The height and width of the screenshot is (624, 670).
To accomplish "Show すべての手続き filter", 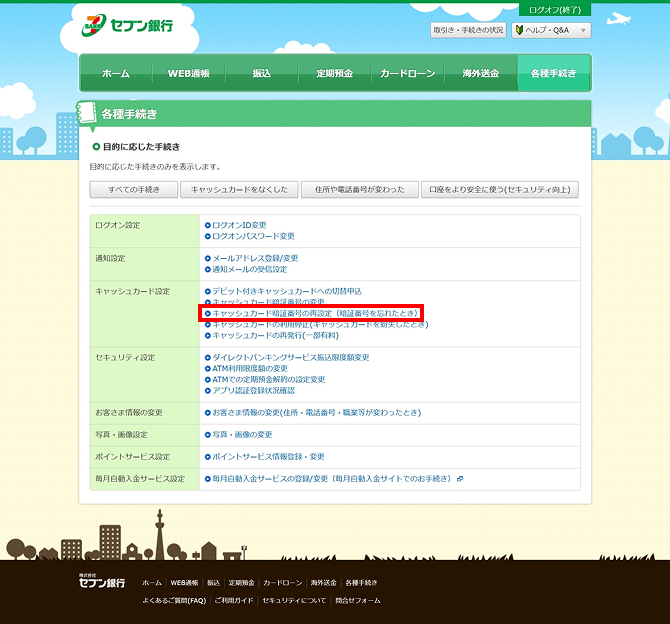I will (x=132, y=189).
